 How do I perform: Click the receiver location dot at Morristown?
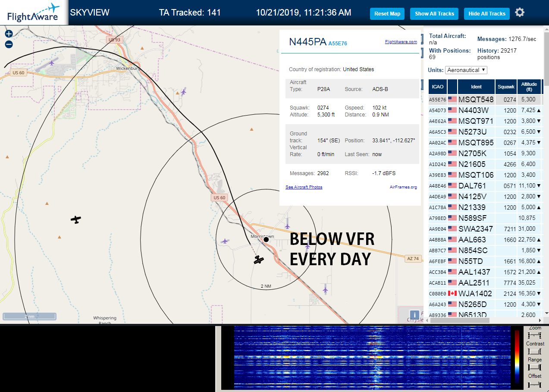click(x=266, y=239)
